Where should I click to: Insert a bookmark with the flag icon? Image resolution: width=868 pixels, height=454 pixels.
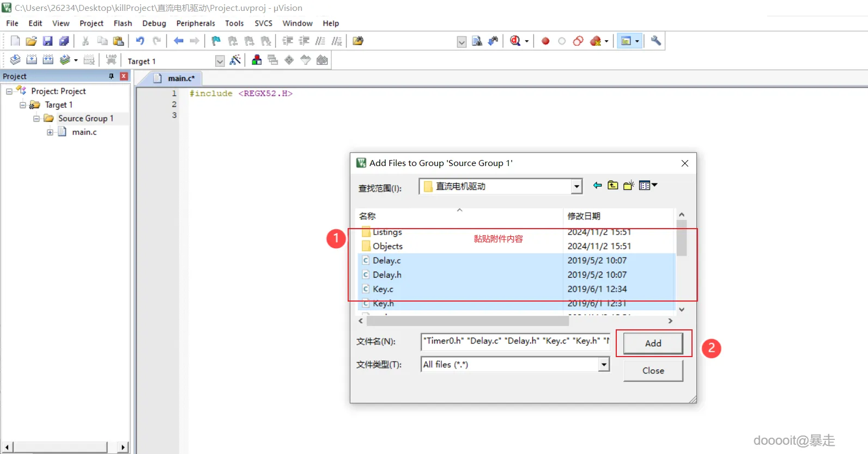point(216,41)
